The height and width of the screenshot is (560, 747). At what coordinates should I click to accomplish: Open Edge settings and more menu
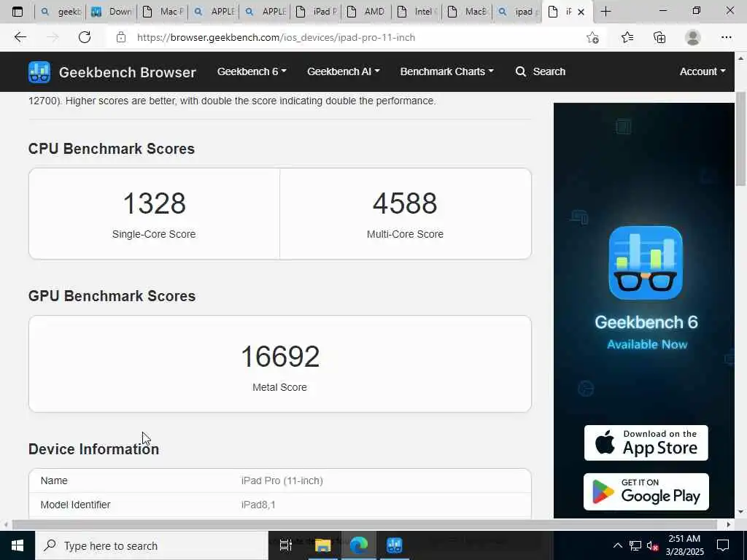(726, 37)
